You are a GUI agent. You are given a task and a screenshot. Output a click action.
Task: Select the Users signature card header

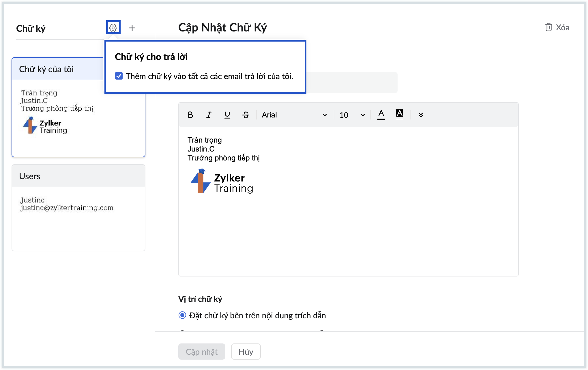pyautogui.click(x=78, y=176)
